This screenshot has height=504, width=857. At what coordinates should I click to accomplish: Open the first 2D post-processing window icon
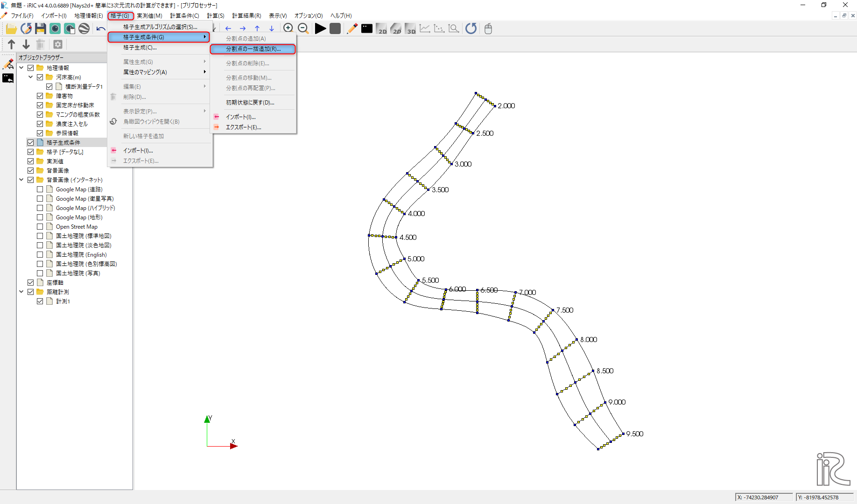(x=381, y=29)
